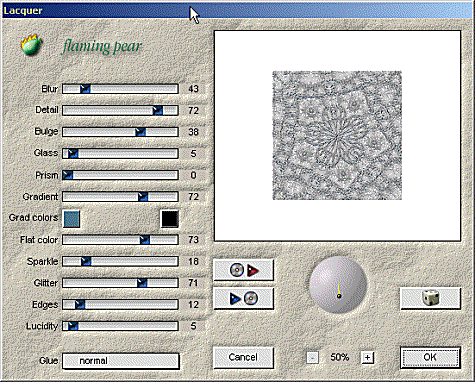This screenshot has width=475, height=382.
Task: Click the Lucidity label
Action: click(x=42, y=326)
